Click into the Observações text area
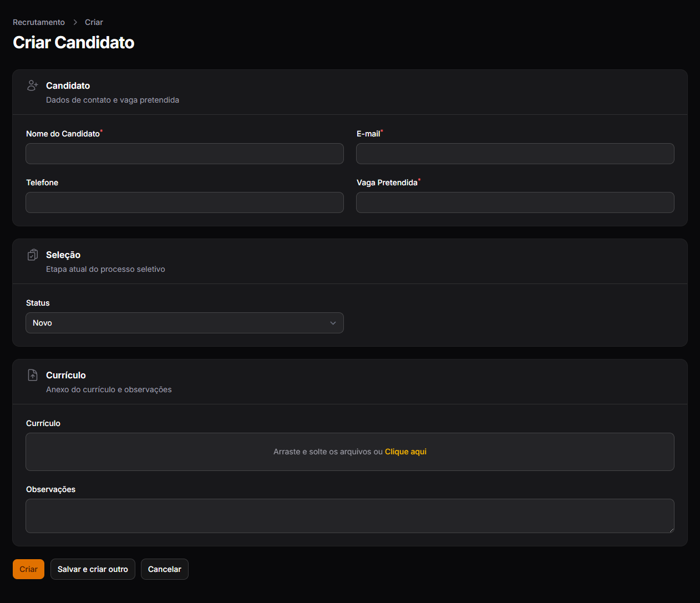The image size is (700, 603). pyautogui.click(x=350, y=516)
